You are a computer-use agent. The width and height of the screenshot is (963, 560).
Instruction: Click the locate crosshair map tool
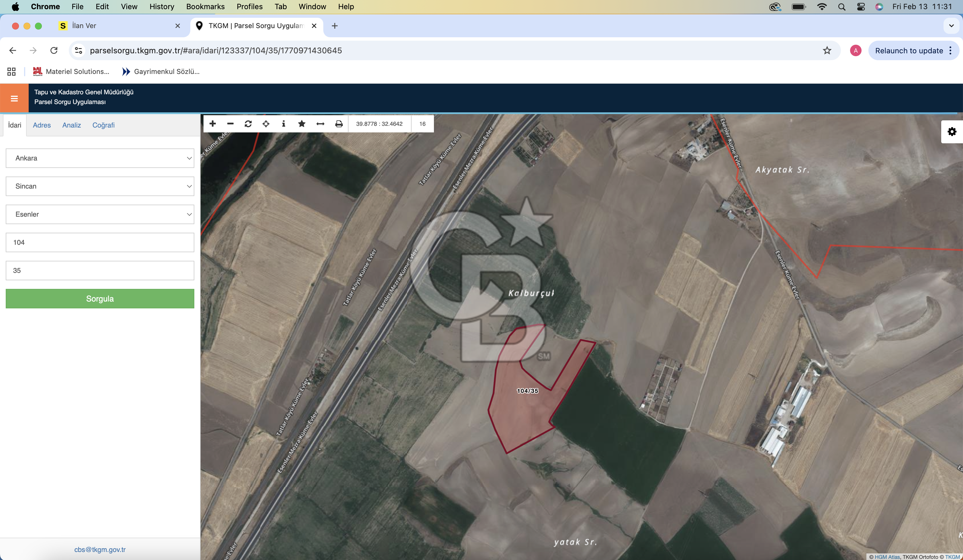(x=266, y=124)
